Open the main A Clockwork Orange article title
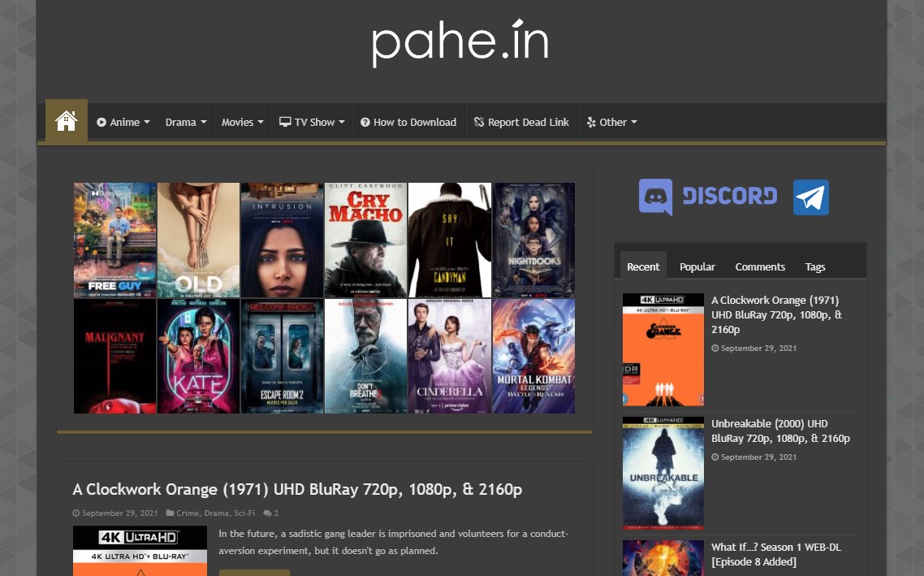 pyautogui.click(x=297, y=489)
